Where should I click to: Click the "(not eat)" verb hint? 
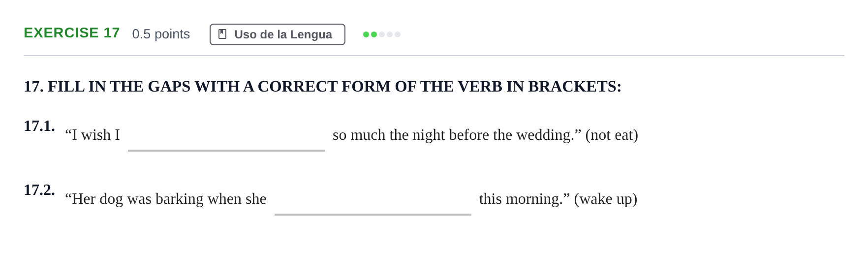[x=612, y=135]
